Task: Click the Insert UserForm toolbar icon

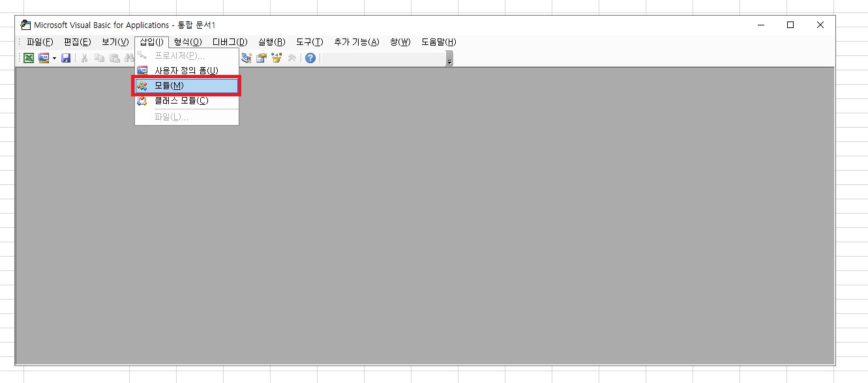Action: pos(44,58)
